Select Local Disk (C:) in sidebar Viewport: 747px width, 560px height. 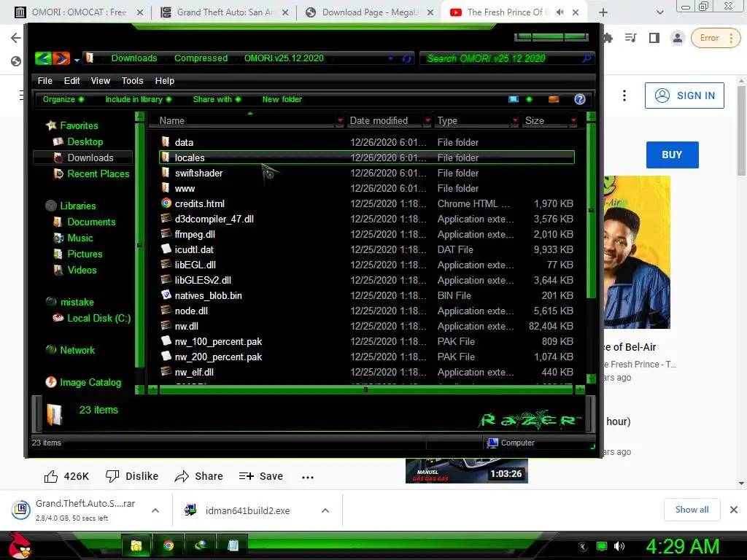(x=98, y=318)
